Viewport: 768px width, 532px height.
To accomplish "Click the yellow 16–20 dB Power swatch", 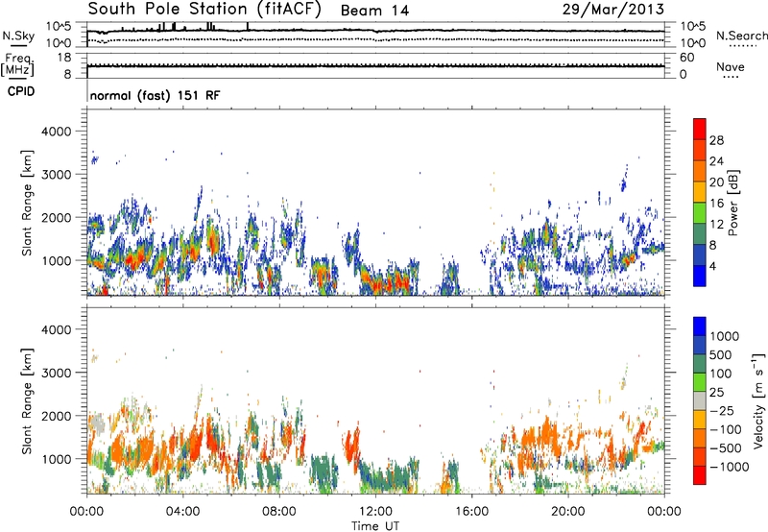I will [700, 192].
